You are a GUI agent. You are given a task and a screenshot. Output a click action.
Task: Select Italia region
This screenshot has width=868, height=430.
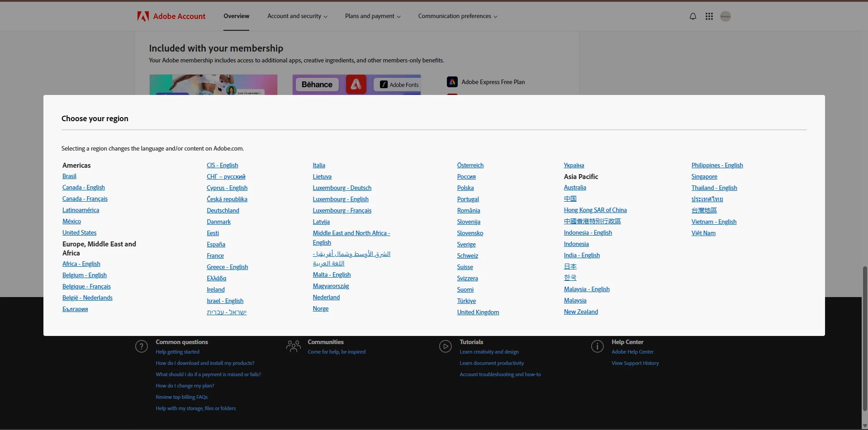(x=319, y=165)
